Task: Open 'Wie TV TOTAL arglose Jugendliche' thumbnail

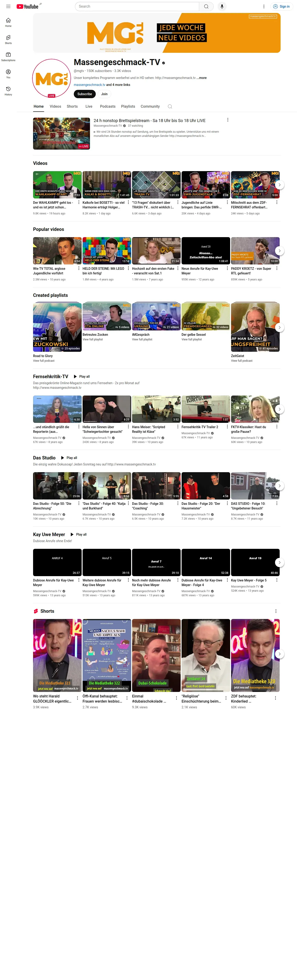Action: tap(57, 251)
